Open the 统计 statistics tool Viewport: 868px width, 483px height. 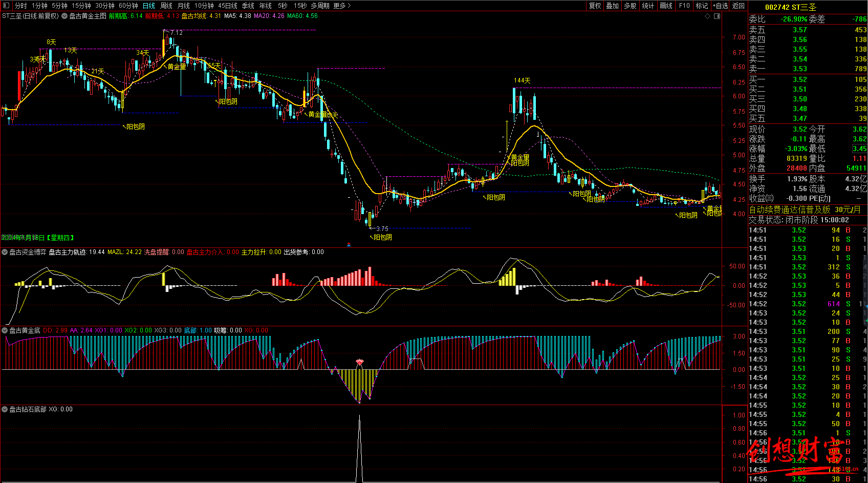[x=648, y=6]
